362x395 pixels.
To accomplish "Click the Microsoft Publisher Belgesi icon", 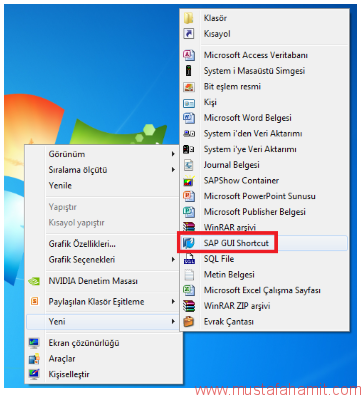I will coord(189,212).
